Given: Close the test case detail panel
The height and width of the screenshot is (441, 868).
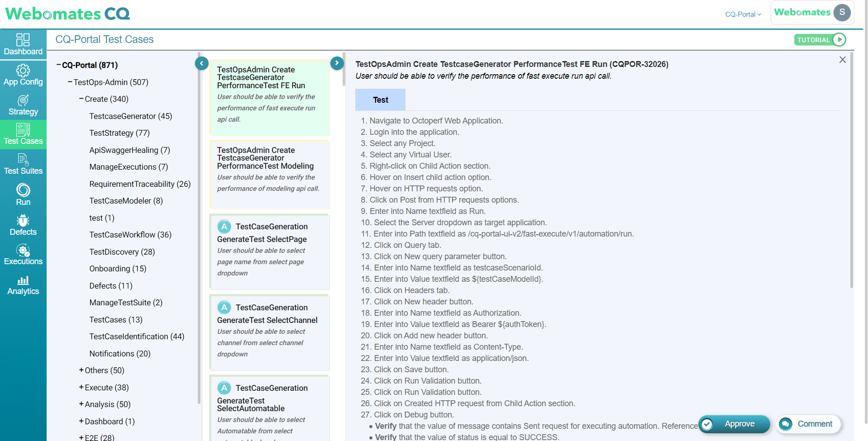Looking at the screenshot, I should pos(842,60).
